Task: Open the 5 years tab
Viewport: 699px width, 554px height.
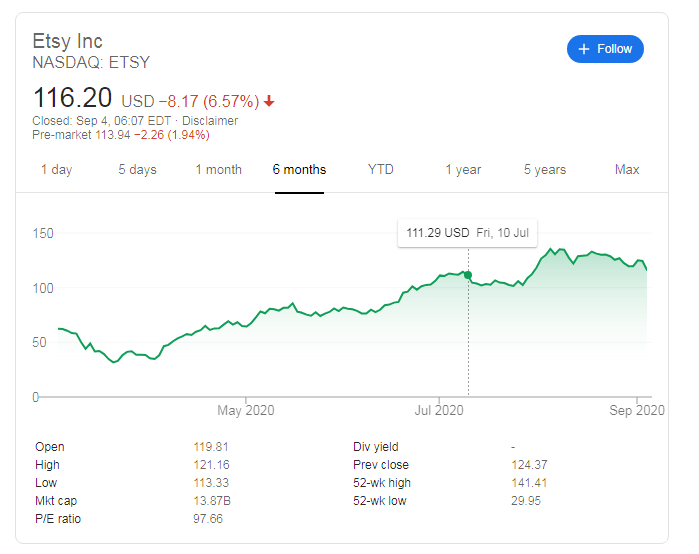Action: (x=545, y=170)
